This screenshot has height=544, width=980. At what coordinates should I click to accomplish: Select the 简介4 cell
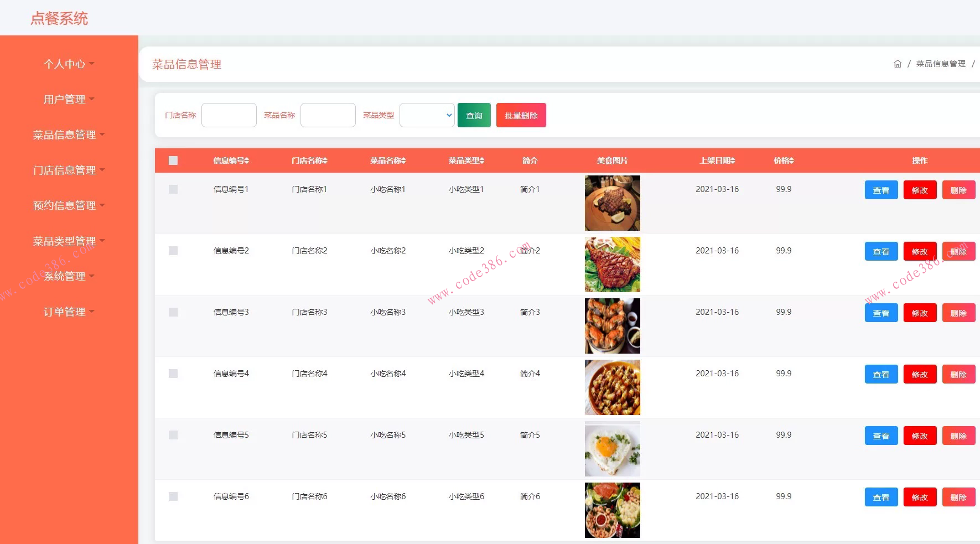coord(530,374)
